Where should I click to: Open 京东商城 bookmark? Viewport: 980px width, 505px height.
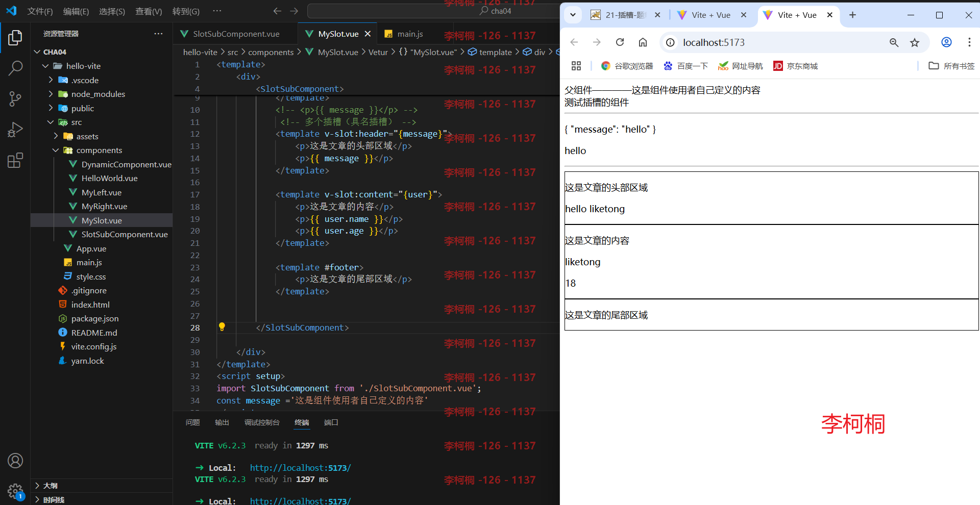coord(795,66)
